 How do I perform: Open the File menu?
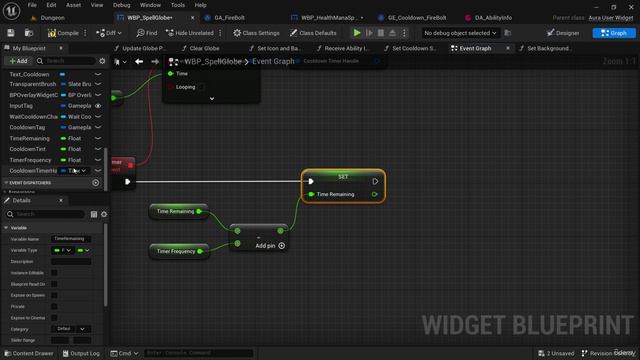tap(32, 5)
